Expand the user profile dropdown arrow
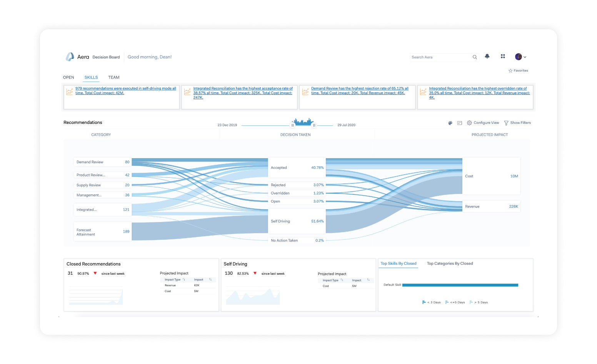This screenshot has height=364, width=597. (525, 57)
